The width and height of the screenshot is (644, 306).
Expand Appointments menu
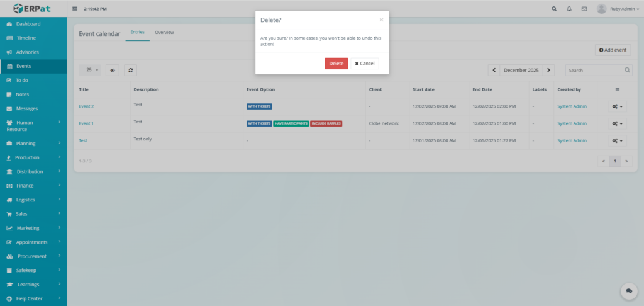click(x=33, y=242)
